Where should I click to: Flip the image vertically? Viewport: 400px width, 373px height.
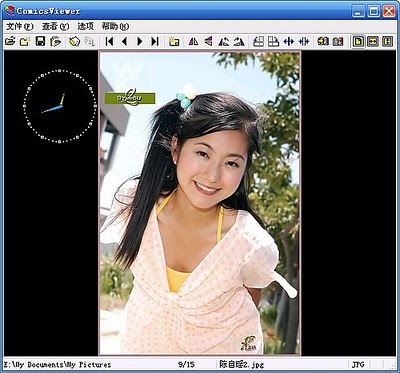coord(208,42)
